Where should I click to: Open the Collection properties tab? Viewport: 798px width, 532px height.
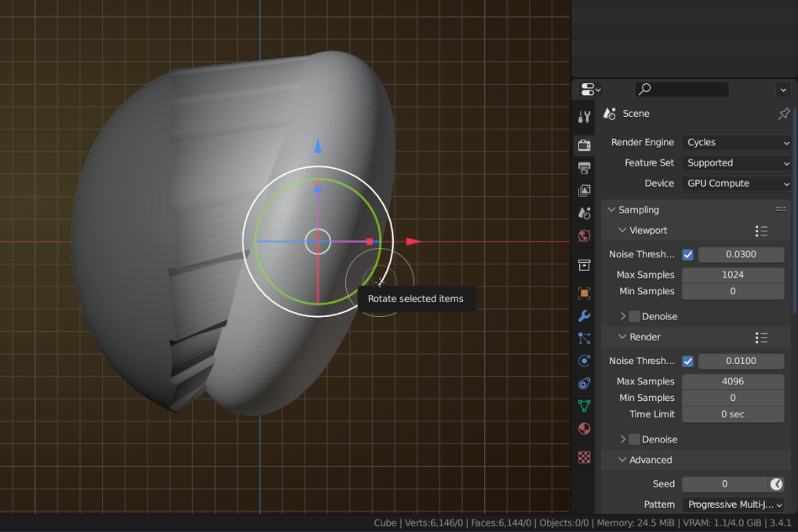point(585,265)
